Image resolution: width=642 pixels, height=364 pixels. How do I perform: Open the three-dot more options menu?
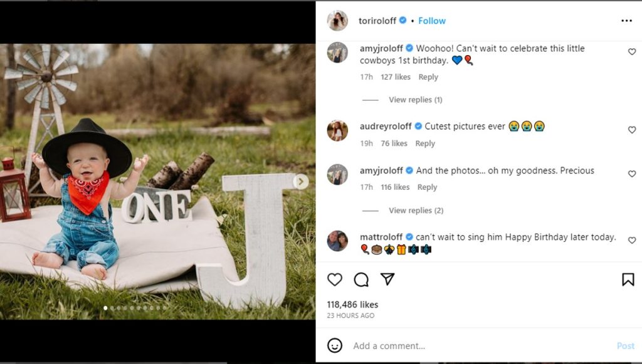[626, 21]
